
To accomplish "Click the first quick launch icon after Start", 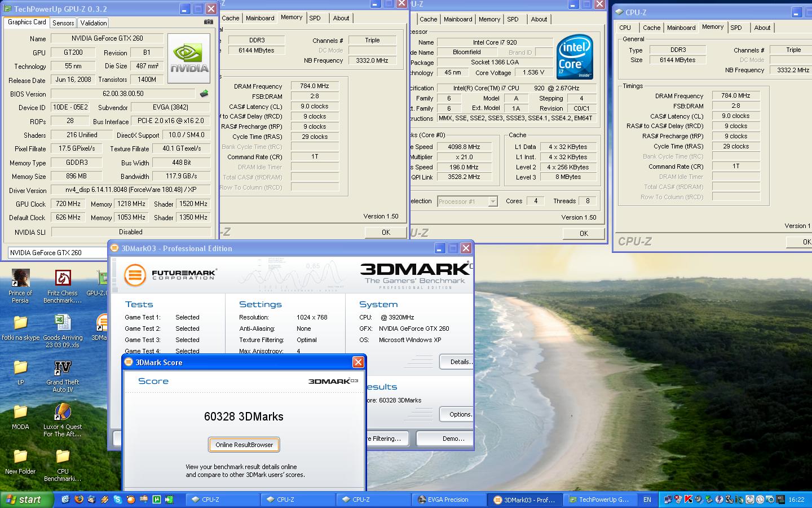I will 65,500.
